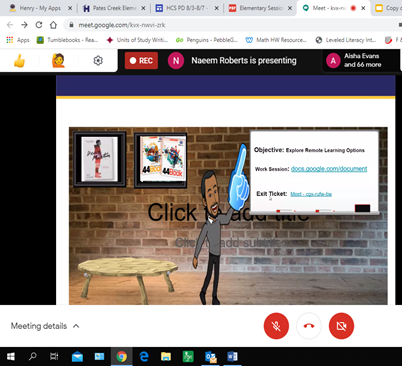Click the taskbar search magnifier

click(32, 357)
